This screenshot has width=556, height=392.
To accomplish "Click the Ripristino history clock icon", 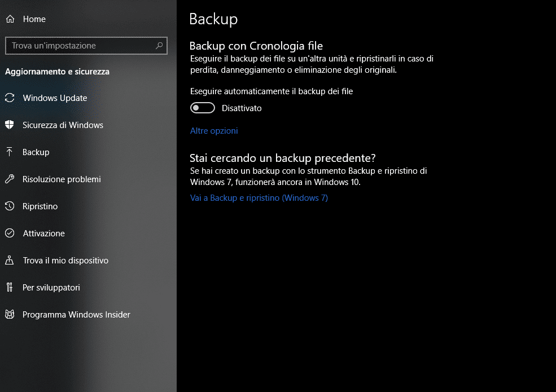I will point(10,206).
